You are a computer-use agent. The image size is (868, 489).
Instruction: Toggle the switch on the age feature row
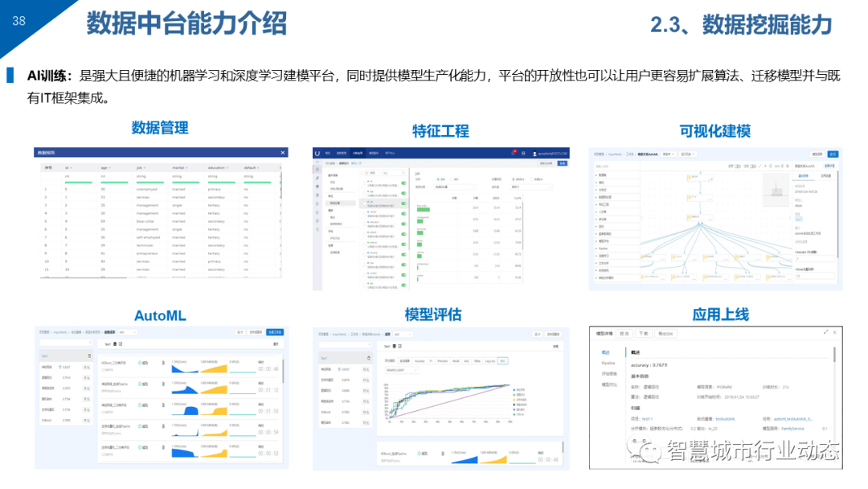[x=403, y=193]
